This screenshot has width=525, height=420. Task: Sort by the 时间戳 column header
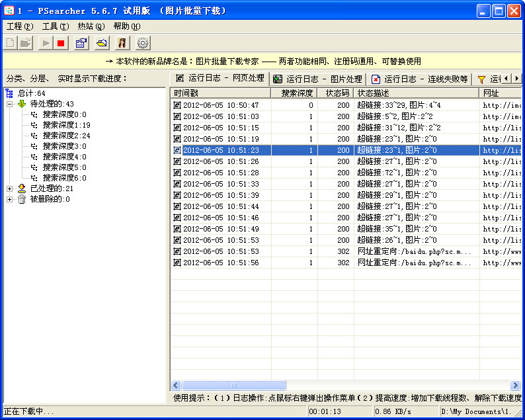click(220, 93)
